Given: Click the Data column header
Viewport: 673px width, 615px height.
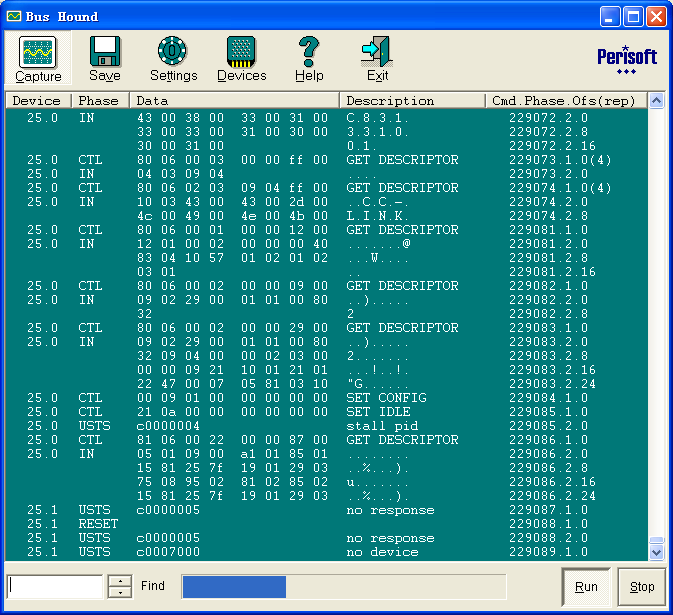Looking at the screenshot, I should point(234,100).
